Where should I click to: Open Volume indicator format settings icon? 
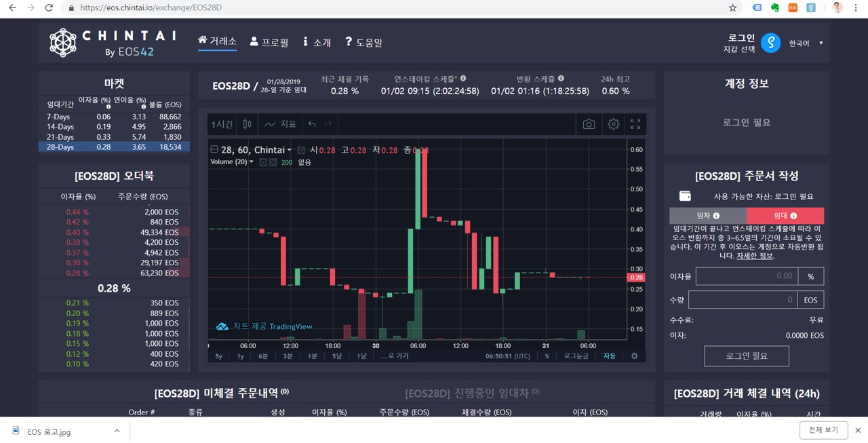point(262,162)
